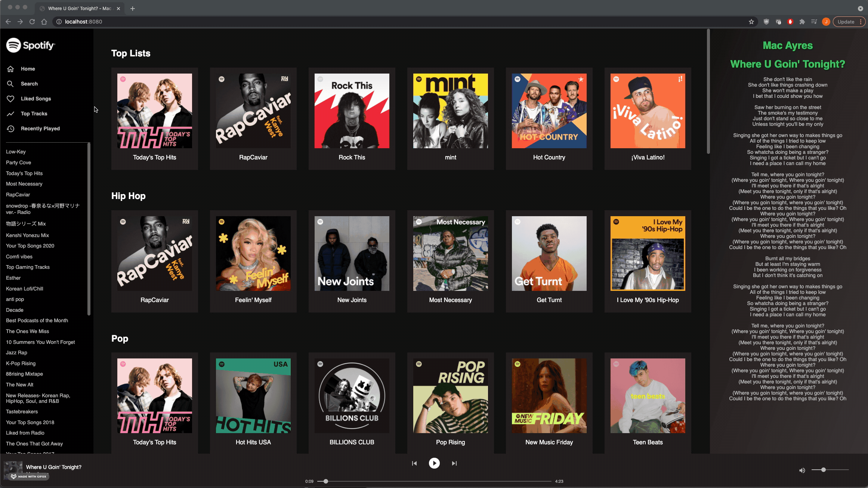Open Korean Lofi/Chill playlist
The image size is (868, 488).
[x=25, y=289]
